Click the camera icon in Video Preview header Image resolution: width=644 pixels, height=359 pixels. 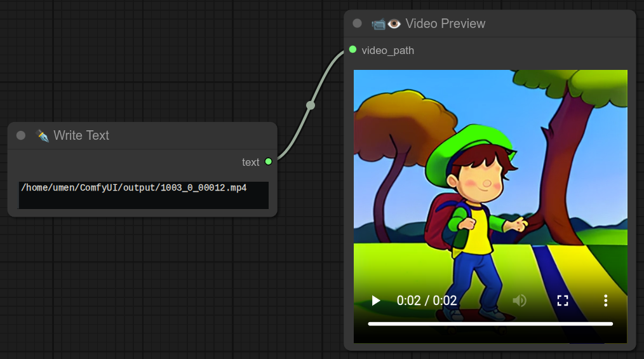(x=379, y=24)
